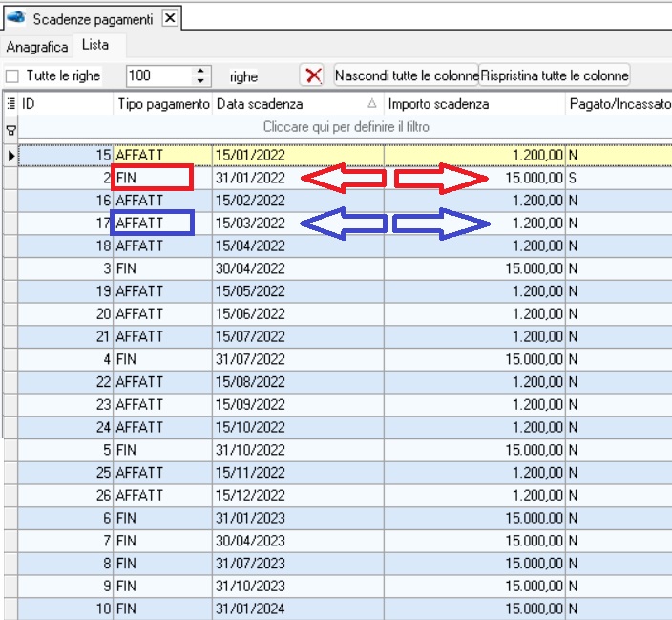Click the date cell 31/01/2022
Image resolution: width=672 pixels, height=620 pixels.
tap(298, 178)
